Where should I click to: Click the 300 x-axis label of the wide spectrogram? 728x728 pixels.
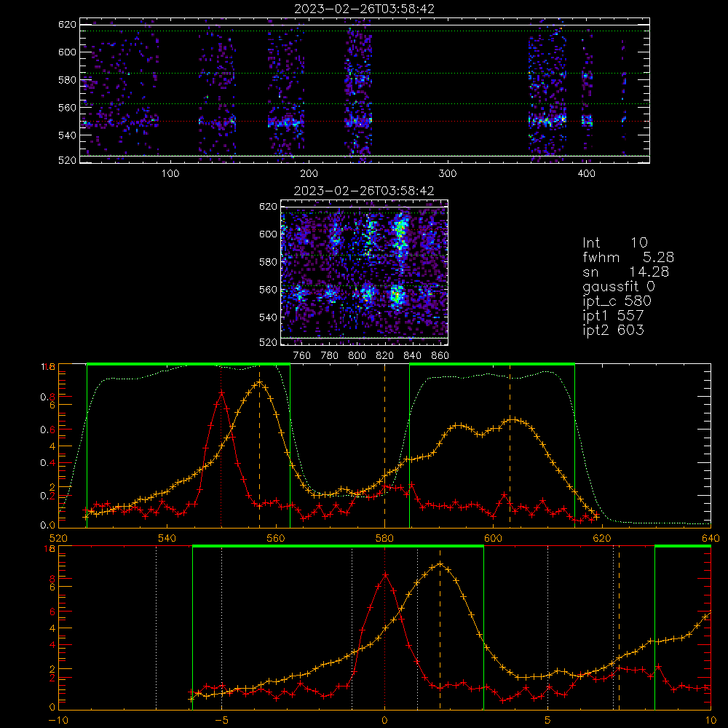coord(448,174)
